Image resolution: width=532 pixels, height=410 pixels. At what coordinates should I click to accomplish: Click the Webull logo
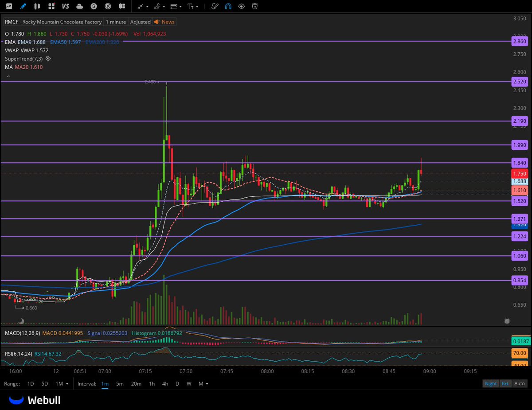coord(35,400)
